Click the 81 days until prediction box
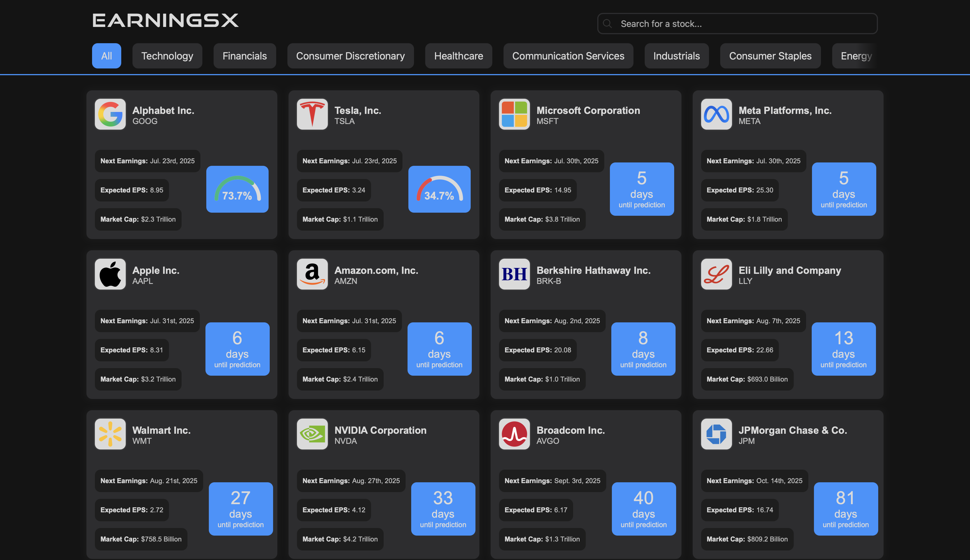970x560 pixels. 845,508
